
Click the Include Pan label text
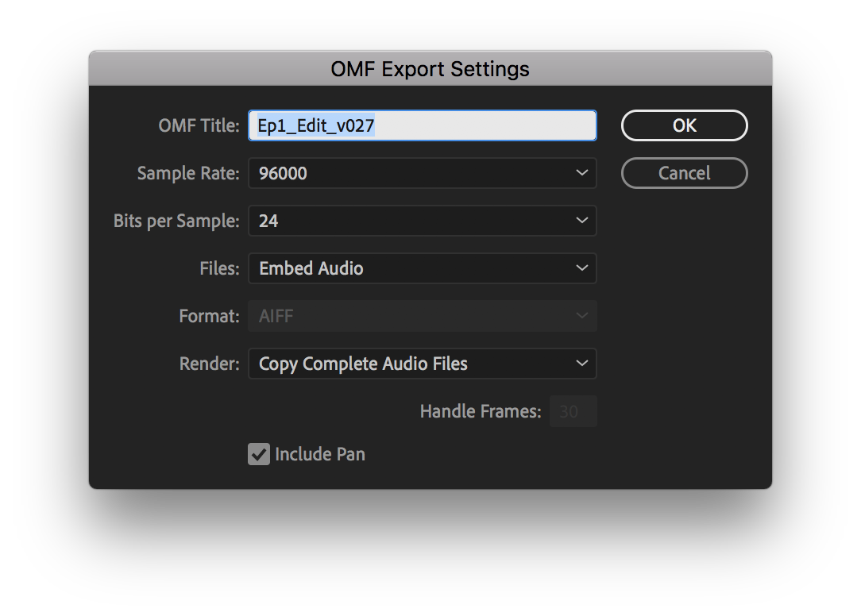coord(319,455)
